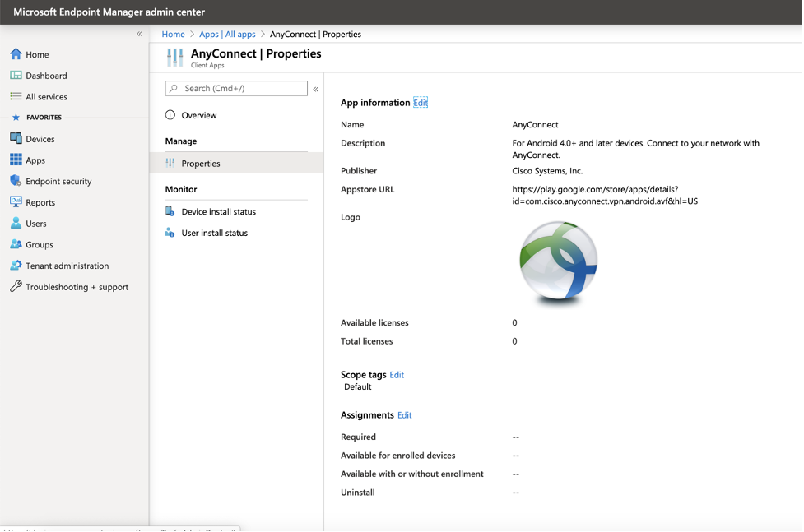Screen dimensions: 804x532
Task: Click the User install status icon
Action: tap(170, 233)
